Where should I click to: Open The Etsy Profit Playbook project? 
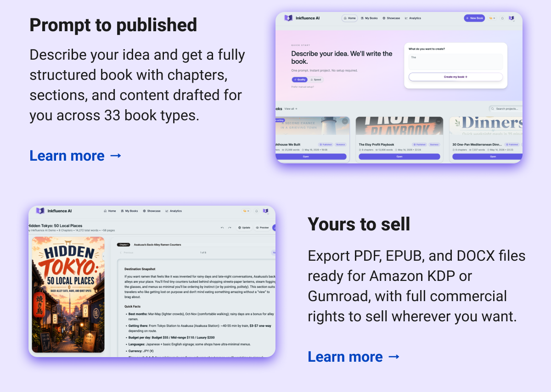click(399, 157)
